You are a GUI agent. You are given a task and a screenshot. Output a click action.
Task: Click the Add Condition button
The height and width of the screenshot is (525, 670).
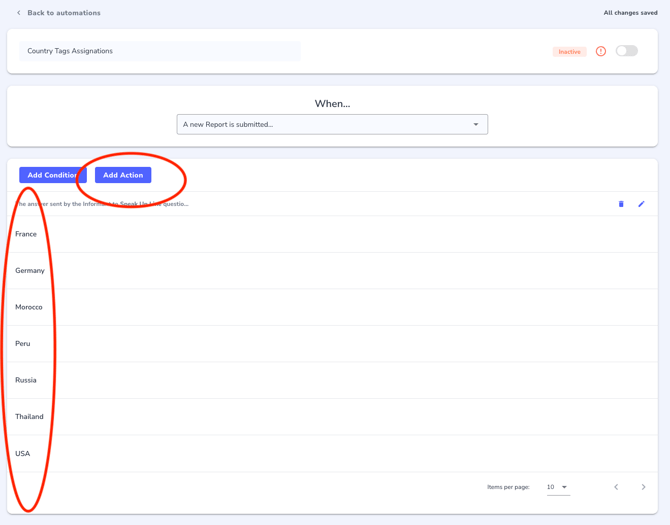pyautogui.click(x=52, y=175)
